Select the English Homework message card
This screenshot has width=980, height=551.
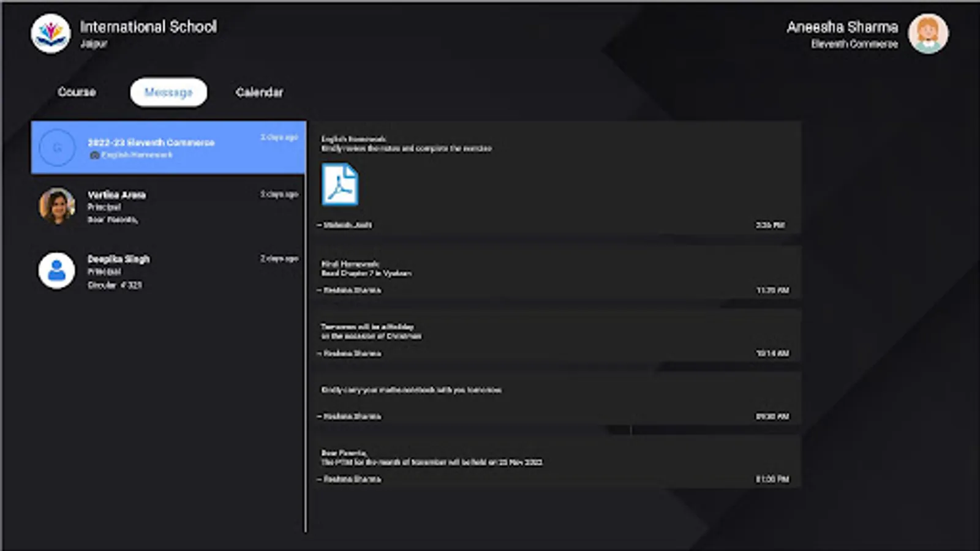click(x=557, y=178)
